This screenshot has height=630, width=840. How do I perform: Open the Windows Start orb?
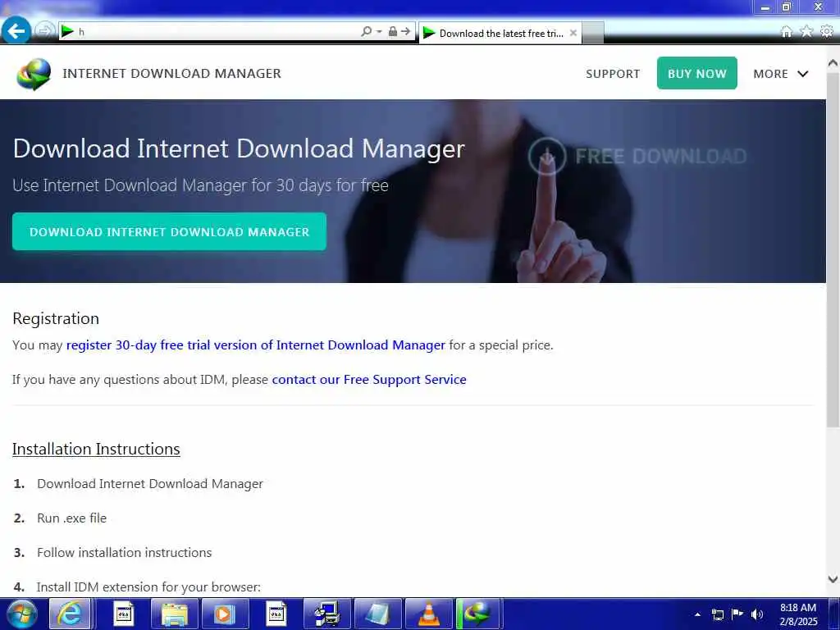[x=21, y=614]
